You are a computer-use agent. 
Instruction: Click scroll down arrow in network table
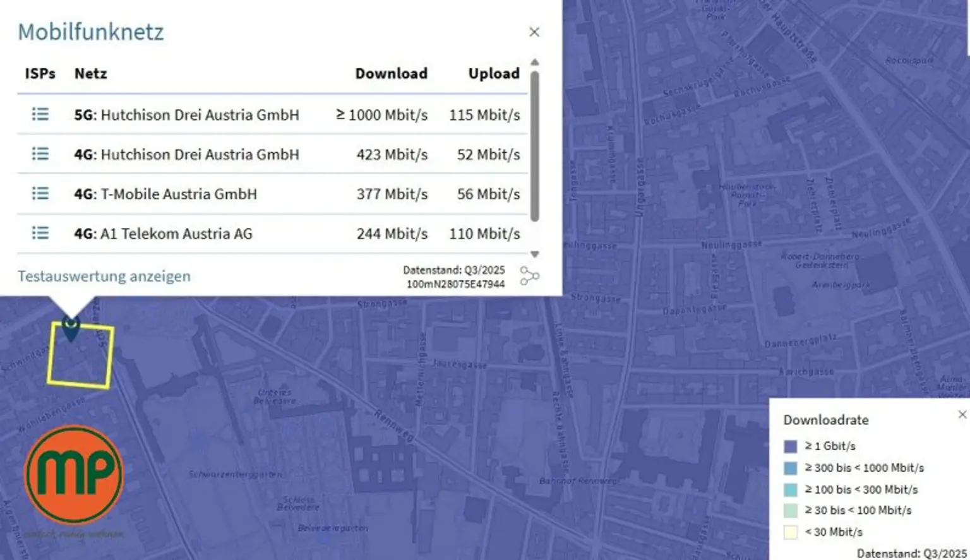coord(535,254)
